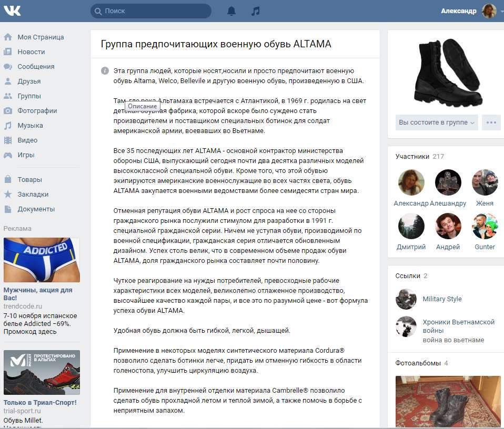The width and height of the screenshot is (504, 429).
Task: Open the Military Style link
Action: [x=442, y=299]
